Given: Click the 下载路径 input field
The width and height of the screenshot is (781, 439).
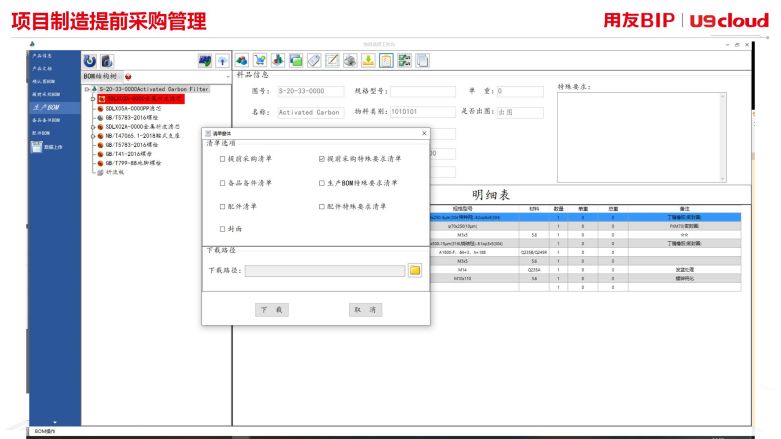Looking at the screenshot, I should [x=325, y=271].
